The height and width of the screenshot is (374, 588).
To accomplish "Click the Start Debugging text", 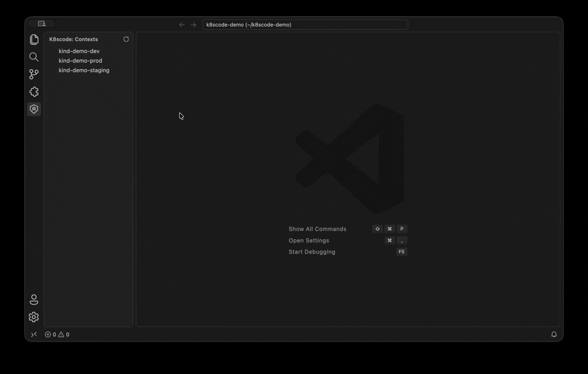I will [x=312, y=252].
